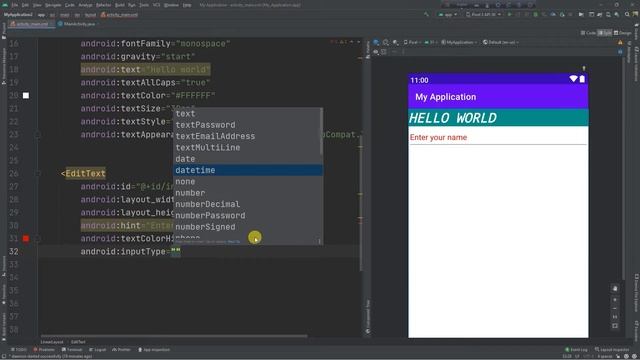
Task: Open the File menu
Action: point(15,5)
